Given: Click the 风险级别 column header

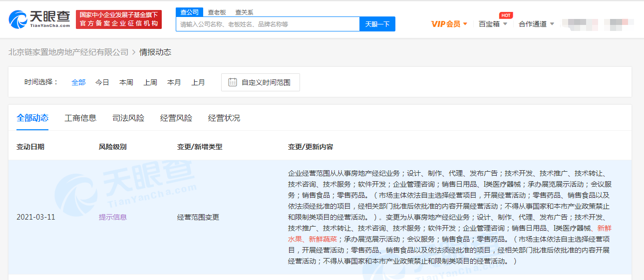Looking at the screenshot, I should [113, 147].
